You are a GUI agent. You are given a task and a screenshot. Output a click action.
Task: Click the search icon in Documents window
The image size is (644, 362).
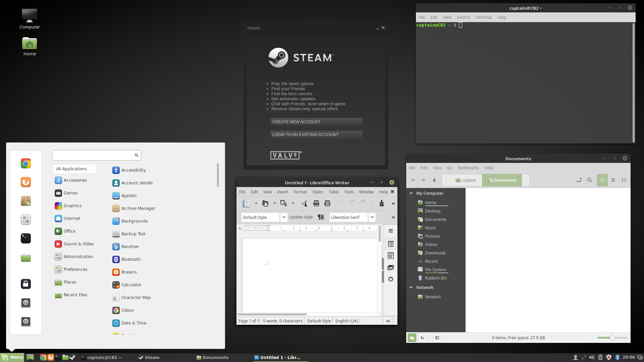click(x=589, y=180)
